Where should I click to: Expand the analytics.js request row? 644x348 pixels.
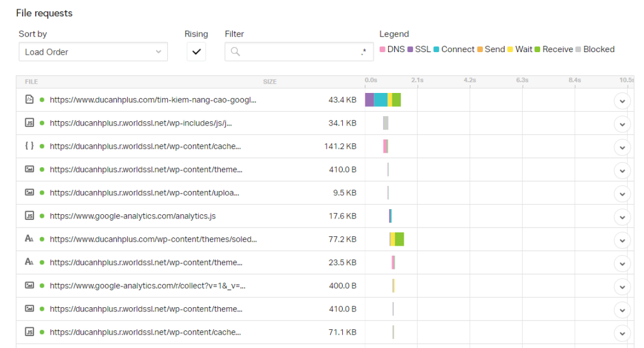(x=621, y=217)
